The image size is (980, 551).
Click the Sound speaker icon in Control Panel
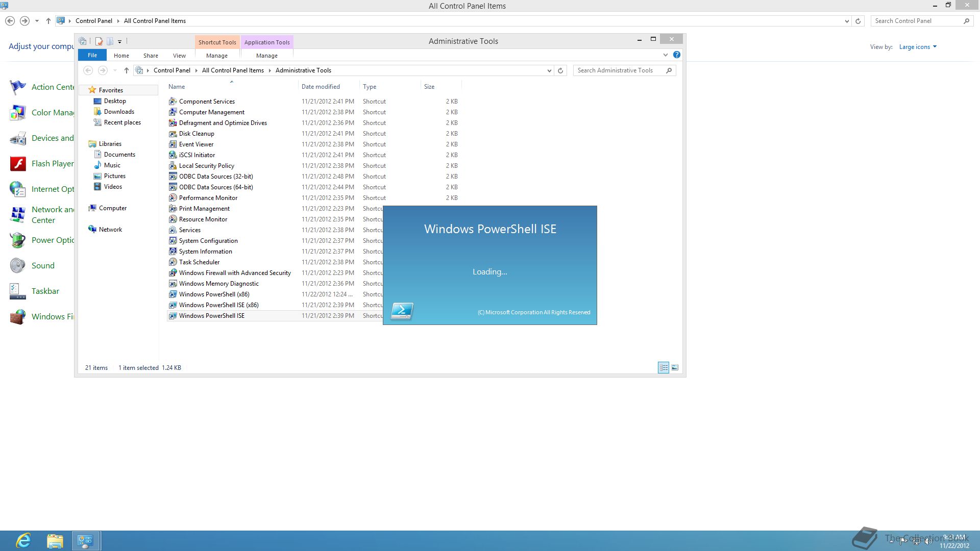(x=18, y=266)
